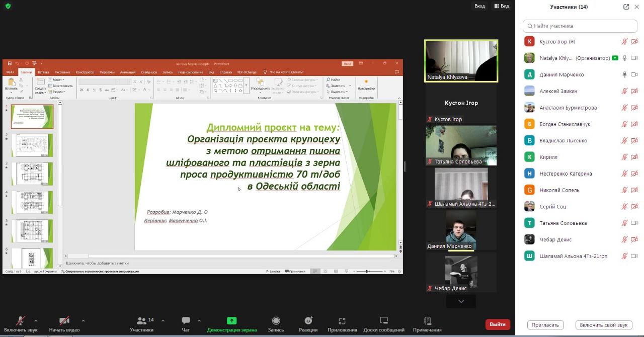Click the green Демонстрация экрана share icon
Screen dimensions: 644x337
pyautogui.click(x=231, y=320)
